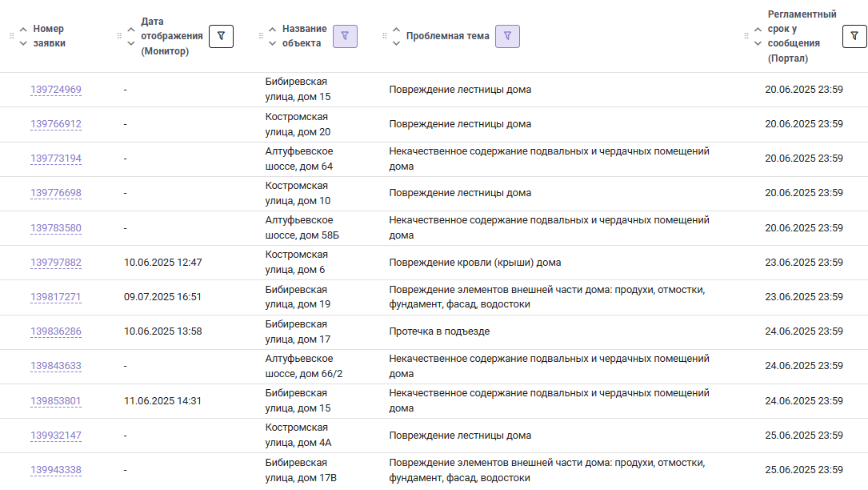
Task: Select topic Протечка в подъезде
Action: [x=439, y=331]
